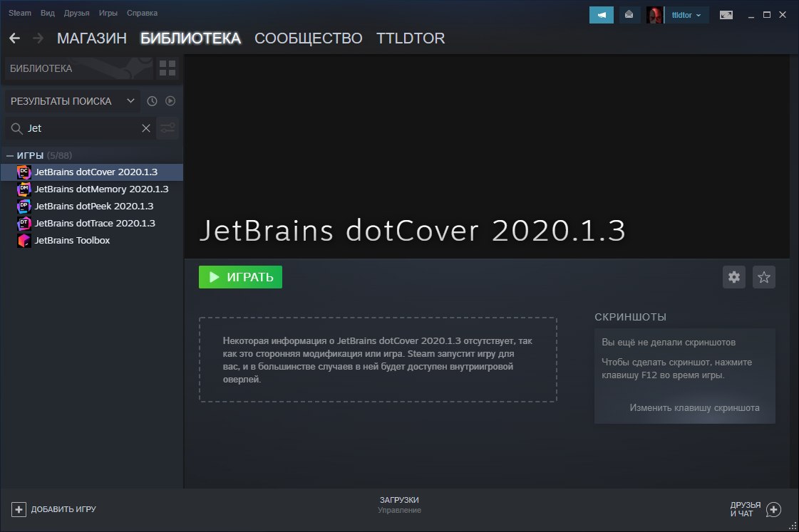Go to the БИБЛИОТЕКА tab

190,38
